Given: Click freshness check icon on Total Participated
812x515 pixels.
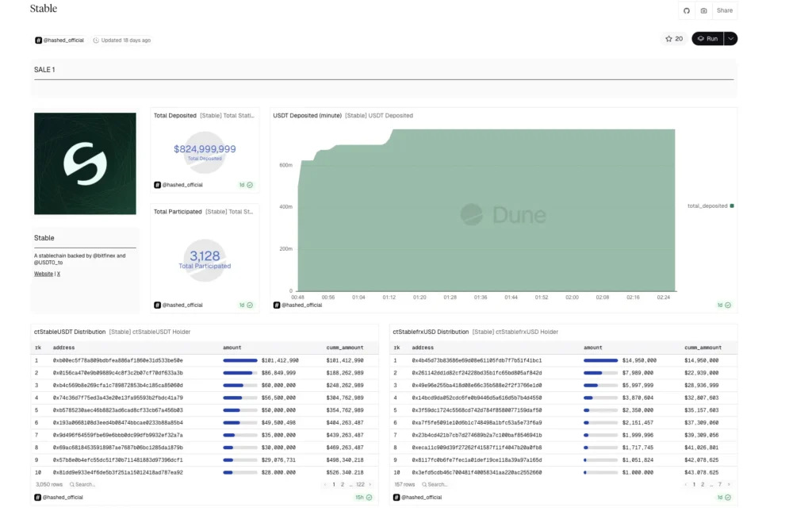Looking at the screenshot, I should pos(250,305).
